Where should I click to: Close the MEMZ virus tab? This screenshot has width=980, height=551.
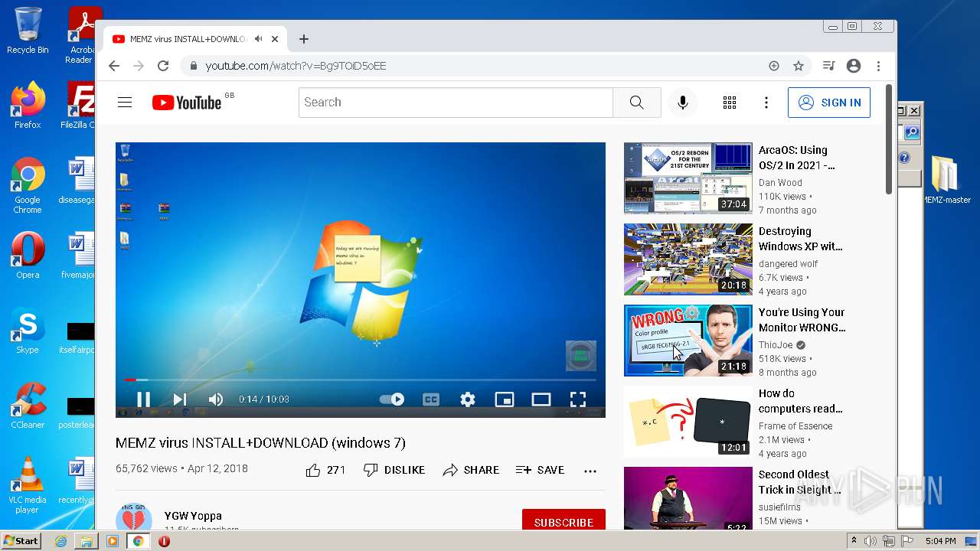274,39
